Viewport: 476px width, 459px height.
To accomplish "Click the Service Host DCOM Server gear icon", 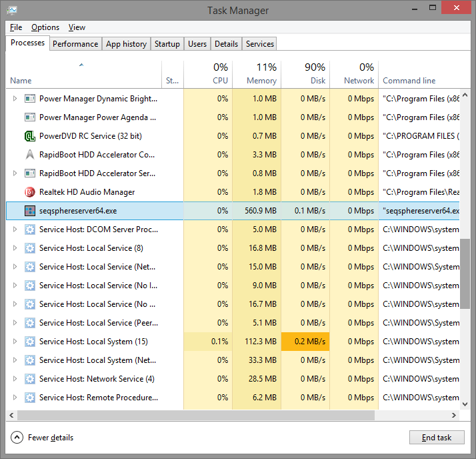I will tap(30, 229).
